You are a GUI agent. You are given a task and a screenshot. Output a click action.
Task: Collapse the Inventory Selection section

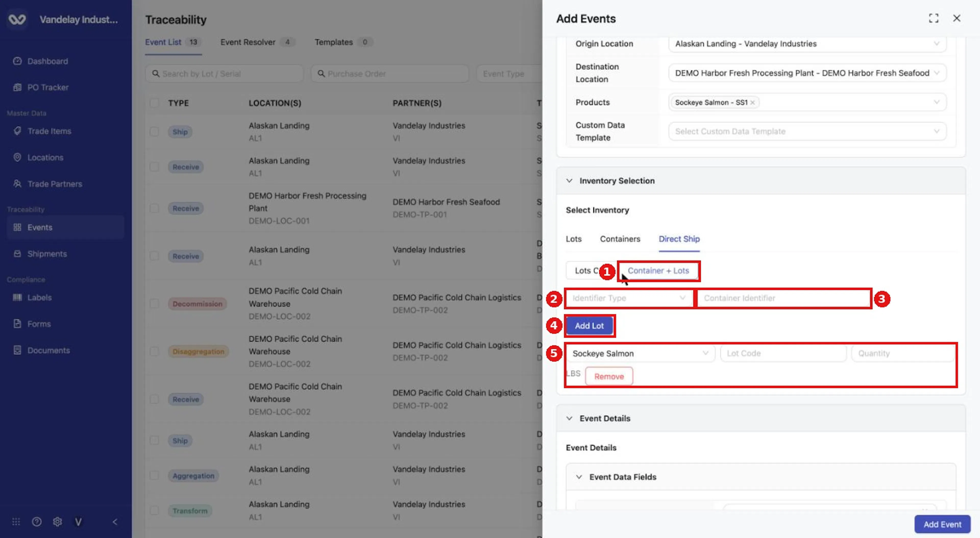point(569,181)
